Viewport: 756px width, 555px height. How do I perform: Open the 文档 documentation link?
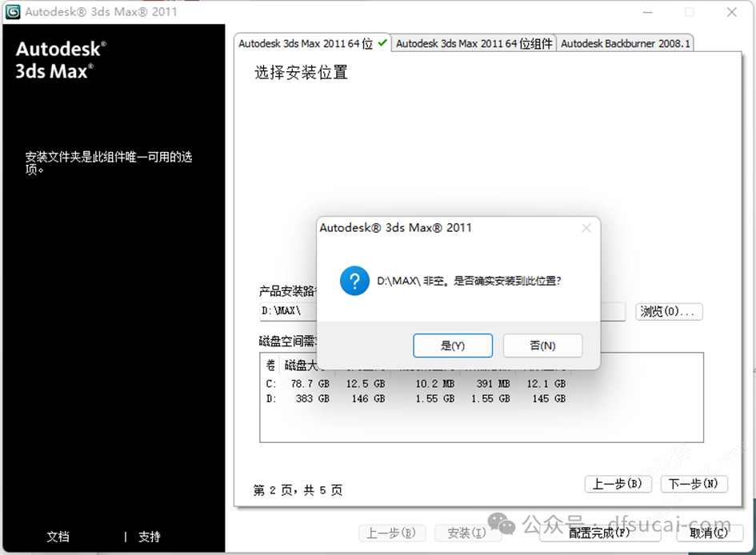58,537
